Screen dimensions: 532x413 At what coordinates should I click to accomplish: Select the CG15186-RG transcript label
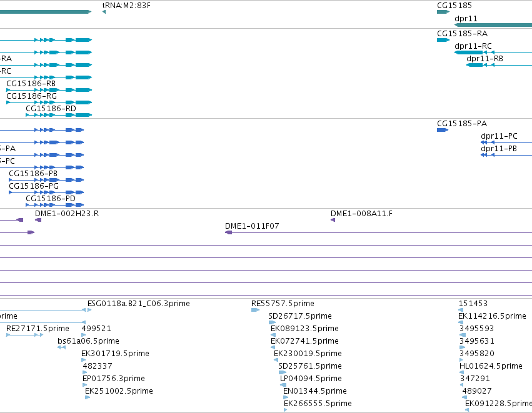[x=31, y=96]
